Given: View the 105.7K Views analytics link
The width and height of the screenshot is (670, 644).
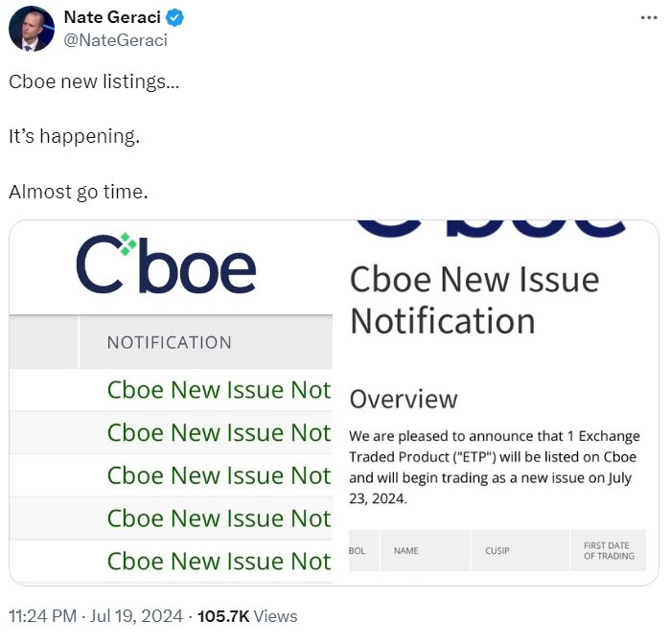Looking at the screenshot, I should tap(247, 616).
